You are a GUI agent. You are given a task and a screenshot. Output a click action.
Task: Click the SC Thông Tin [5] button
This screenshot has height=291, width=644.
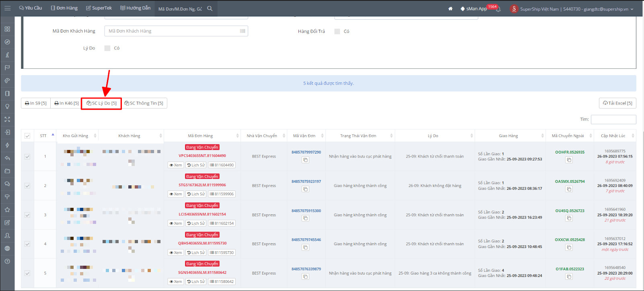click(x=144, y=103)
